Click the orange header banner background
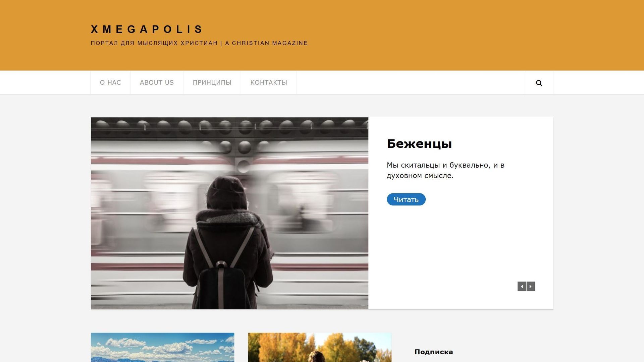 (x=436, y=35)
